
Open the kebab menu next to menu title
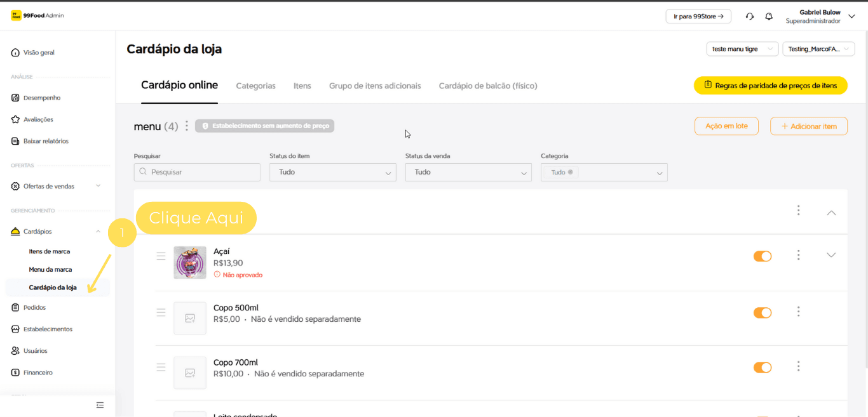coord(186,126)
